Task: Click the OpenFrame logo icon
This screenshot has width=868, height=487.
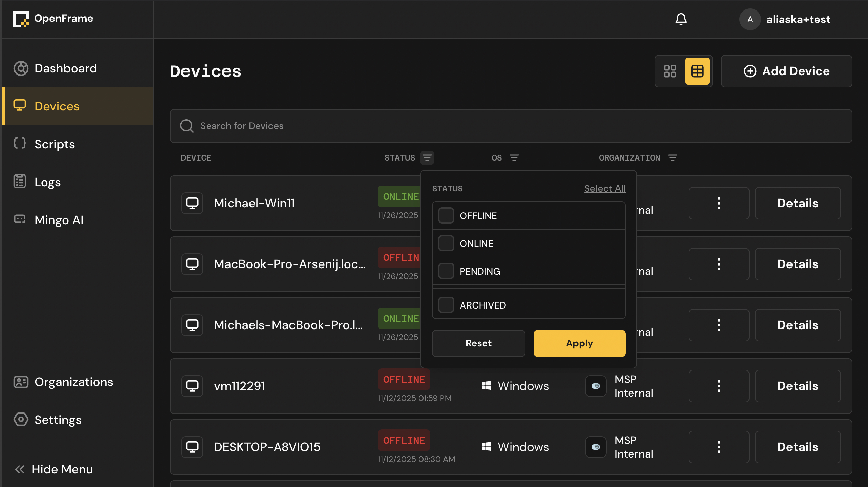Action: pos(21,19)
